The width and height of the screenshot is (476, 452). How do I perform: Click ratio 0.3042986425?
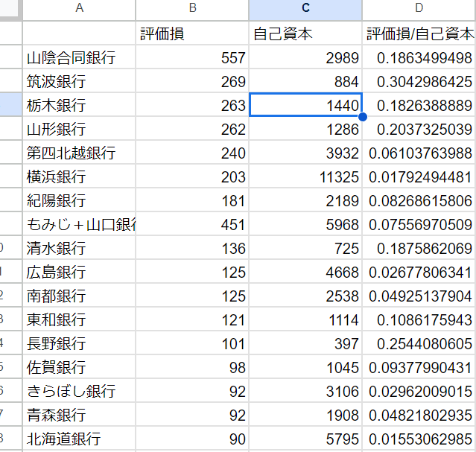[x=419, y=81]
